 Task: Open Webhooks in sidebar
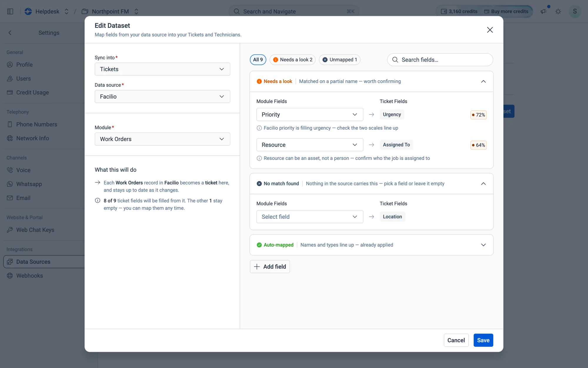(x=29, y=276)
